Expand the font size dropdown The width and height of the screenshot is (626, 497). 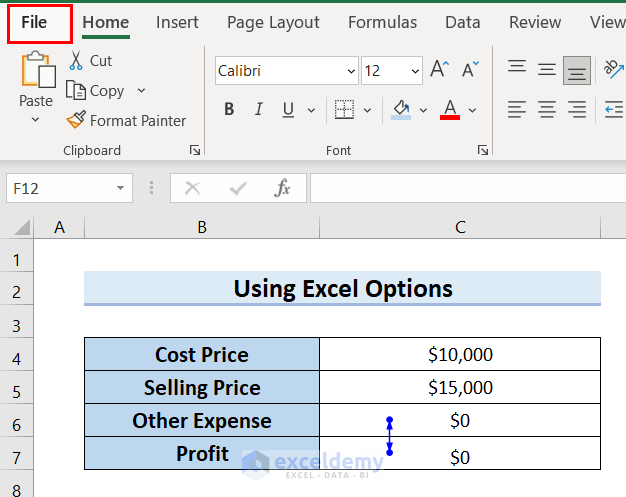(x=415, y=71)
